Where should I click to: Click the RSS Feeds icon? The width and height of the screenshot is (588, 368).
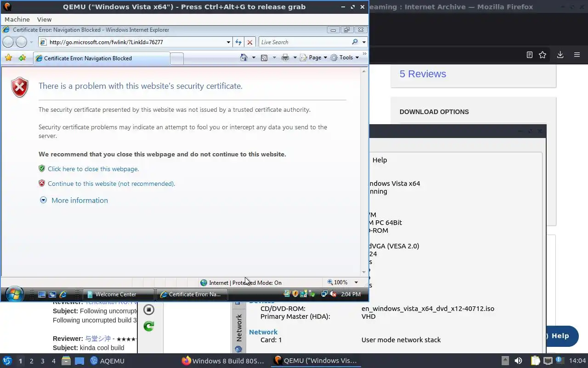(x=265, y=57)
